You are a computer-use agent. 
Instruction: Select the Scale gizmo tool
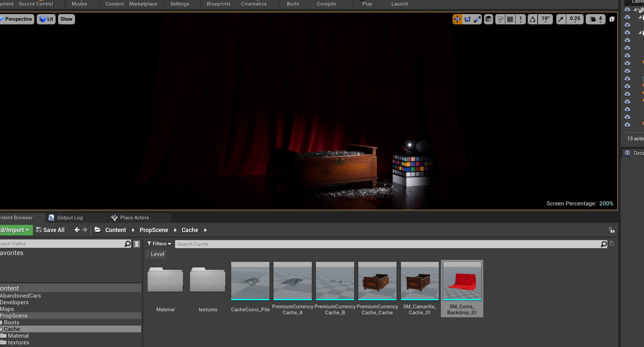[x=477, y=19]
